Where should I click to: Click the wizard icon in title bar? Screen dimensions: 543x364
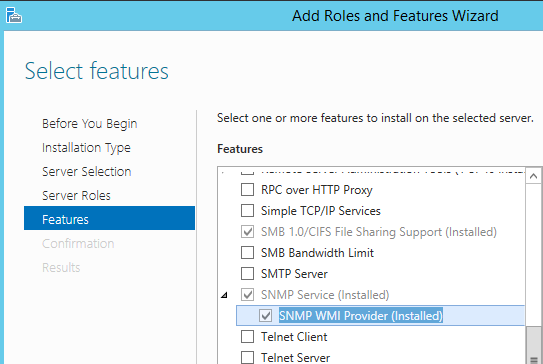[x=14, y=15]
